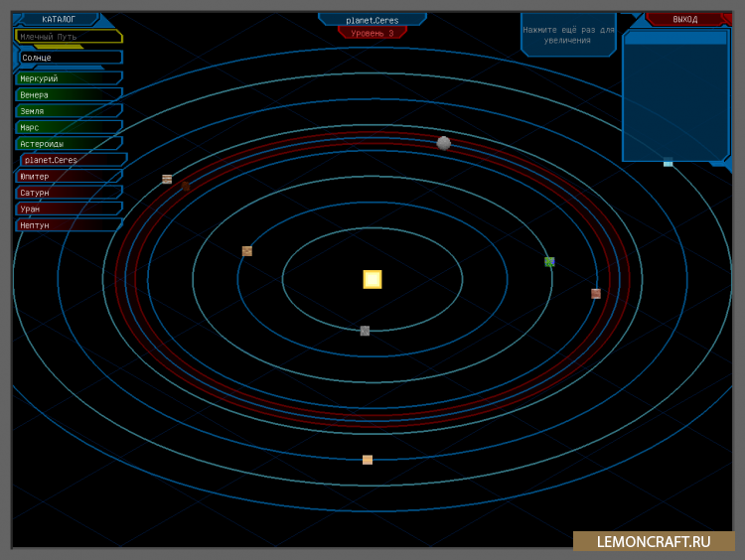Click the yellow Sun at the map center
This screenshot has width=745, height=560.
(372, 279)
